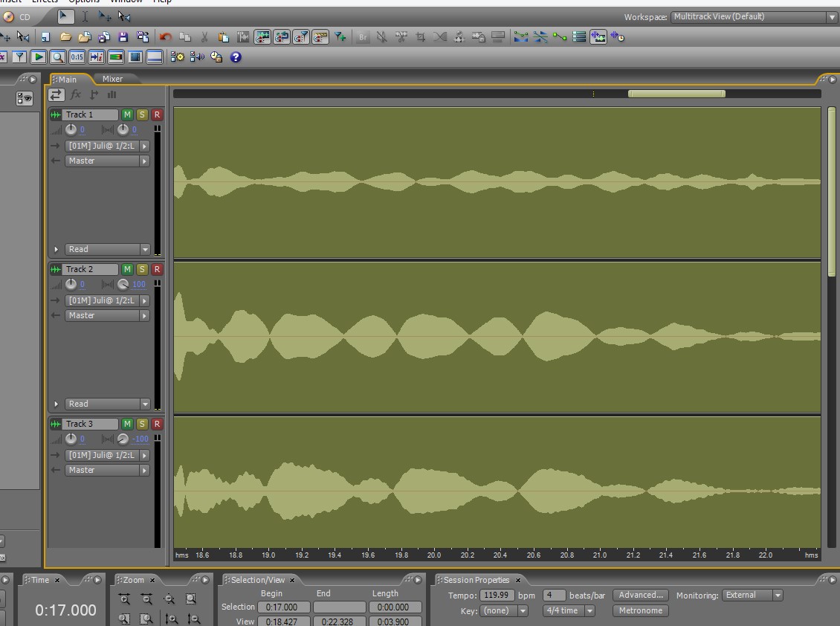Click the magnifier zoom panel icon
This screenshot has width=840, height=626.
58,57
